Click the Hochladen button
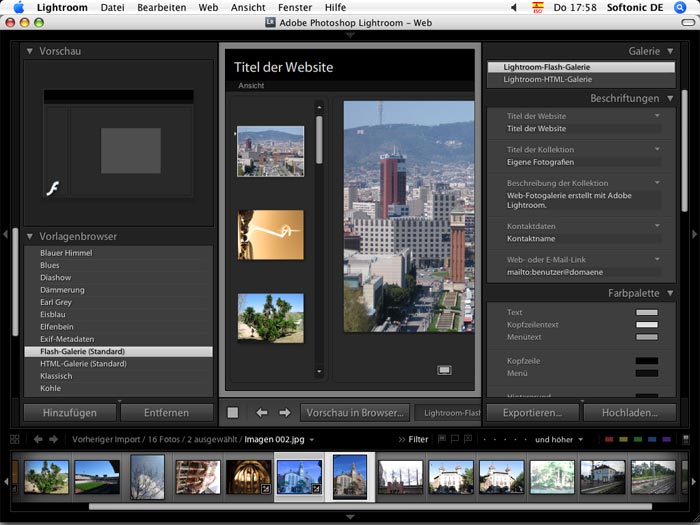Image resolution: width=700 pixels, height=525 pixels. 630,412
